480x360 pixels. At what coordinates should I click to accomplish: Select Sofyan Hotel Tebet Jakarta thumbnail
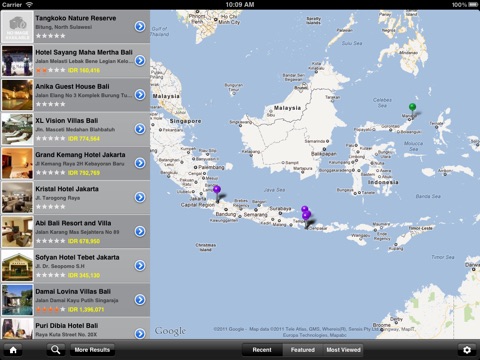point(17,266)
